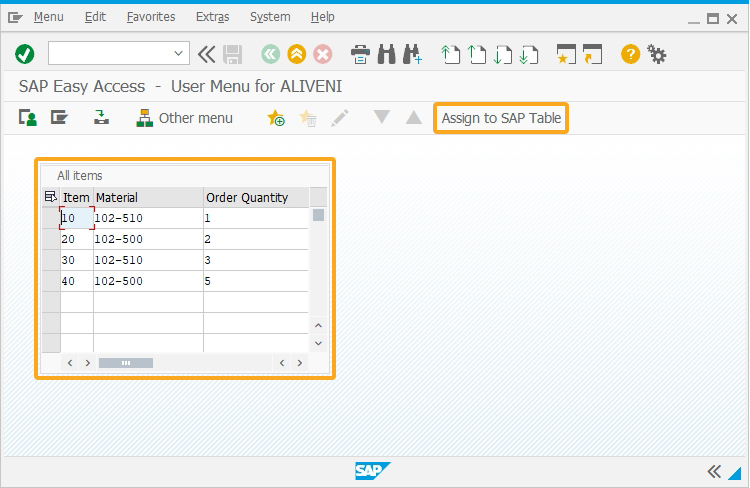Click the SAP Business Workplace icon

(x=101, y=117)
